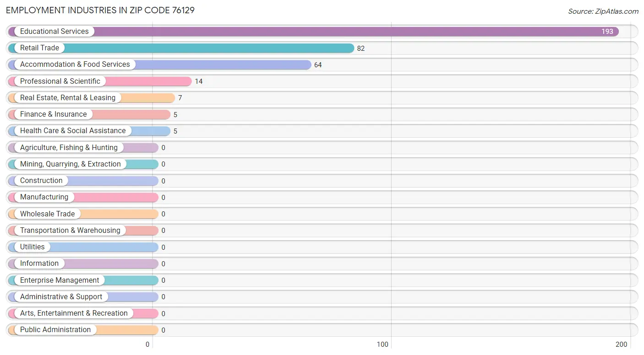Screen dimensions: 644x355
Task: Click the Educational Services bar label
Action: coord(54,32)
